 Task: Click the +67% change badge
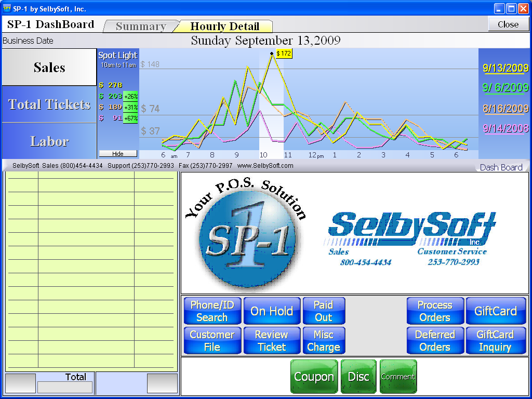(x=130, y=118)
